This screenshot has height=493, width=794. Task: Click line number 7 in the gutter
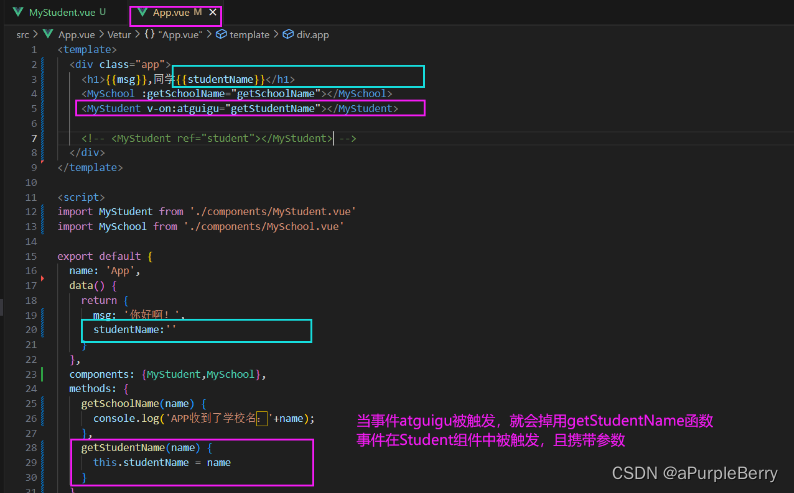(x=33, y=138)
